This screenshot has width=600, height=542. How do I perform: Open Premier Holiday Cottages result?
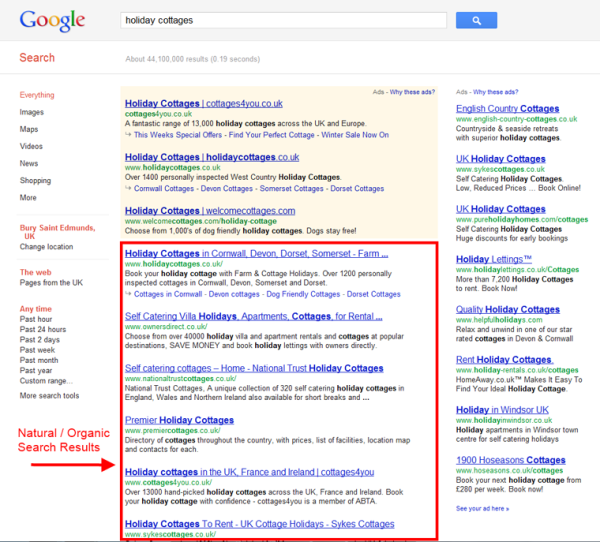[179, 419]
